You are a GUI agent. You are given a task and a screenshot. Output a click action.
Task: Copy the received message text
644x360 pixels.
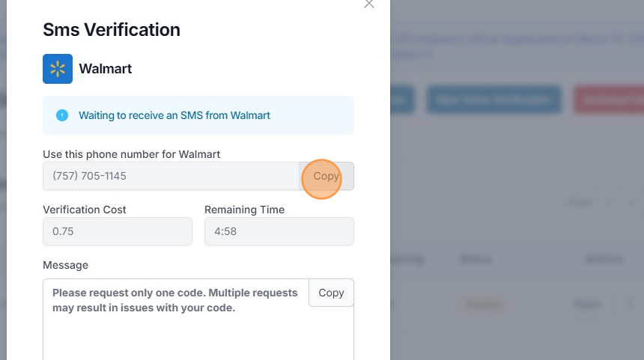[x=331, y=293]
